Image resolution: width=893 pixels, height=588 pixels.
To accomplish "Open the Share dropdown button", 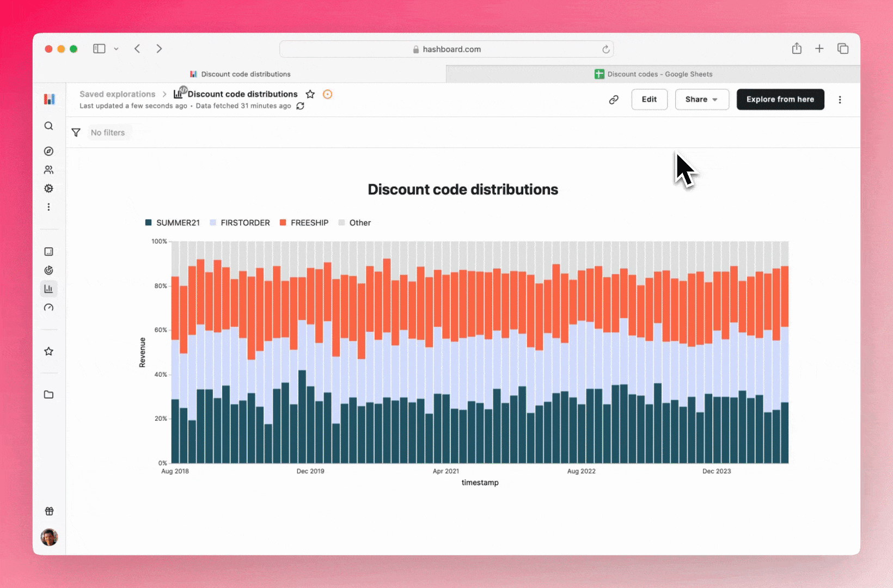I will tap(702, 100).
